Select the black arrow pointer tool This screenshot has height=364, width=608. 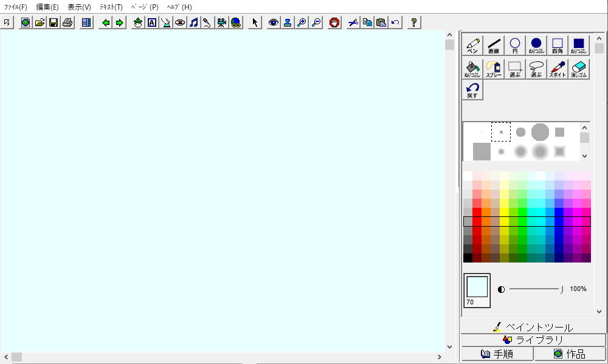(255, 22)
